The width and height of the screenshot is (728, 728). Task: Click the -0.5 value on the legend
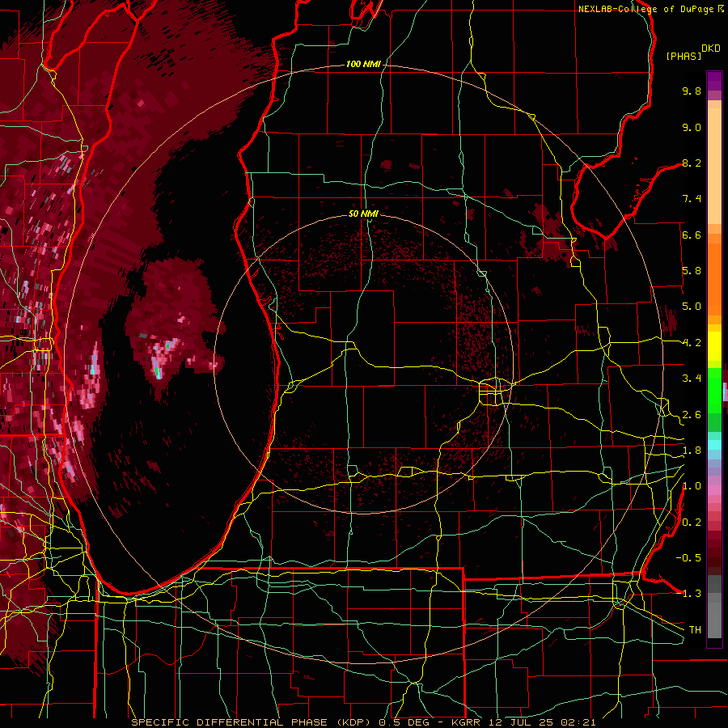click(688, 558)
